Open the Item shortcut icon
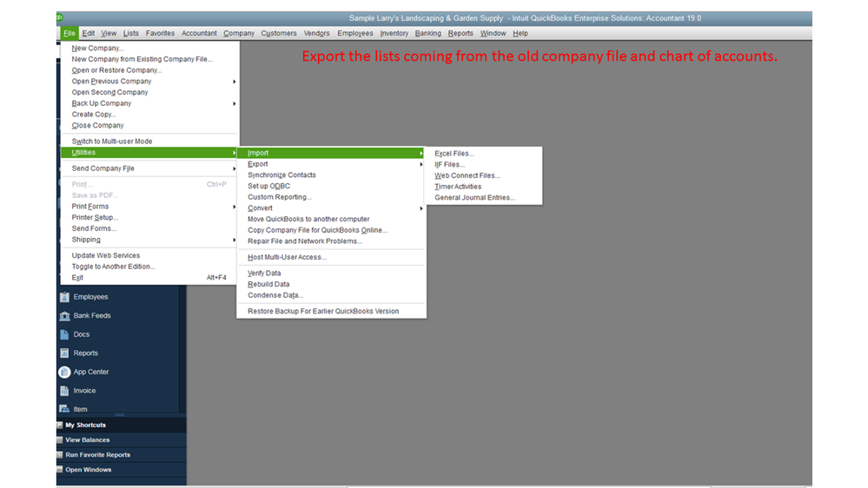The width and height of the screenshot is (868, 488). [x=64, y=409]
